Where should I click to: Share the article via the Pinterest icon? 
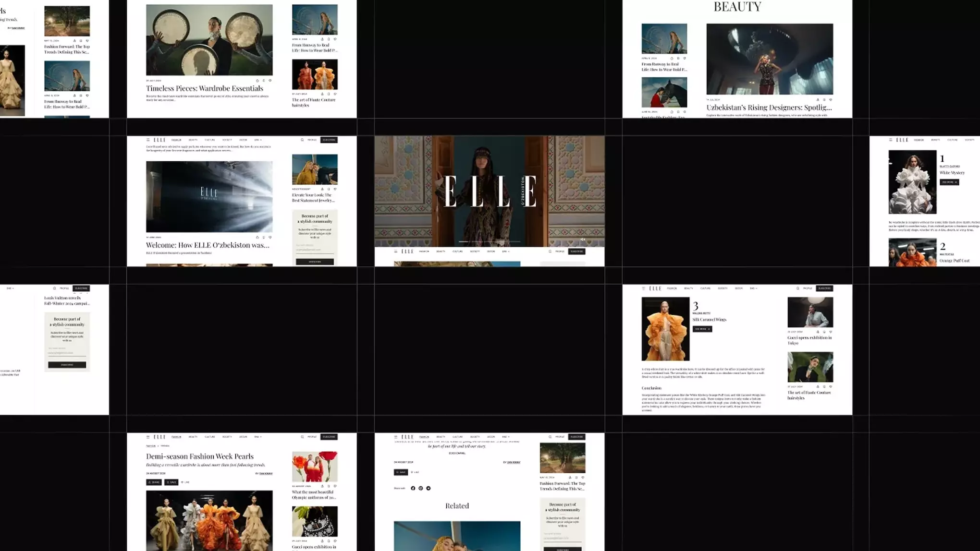click(x=421, y=488)
